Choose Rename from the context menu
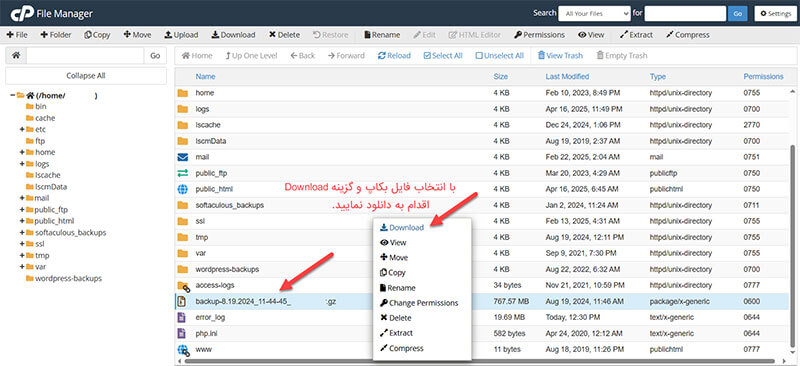The height and width of the screenshot is (366, 800). (398, 288)
